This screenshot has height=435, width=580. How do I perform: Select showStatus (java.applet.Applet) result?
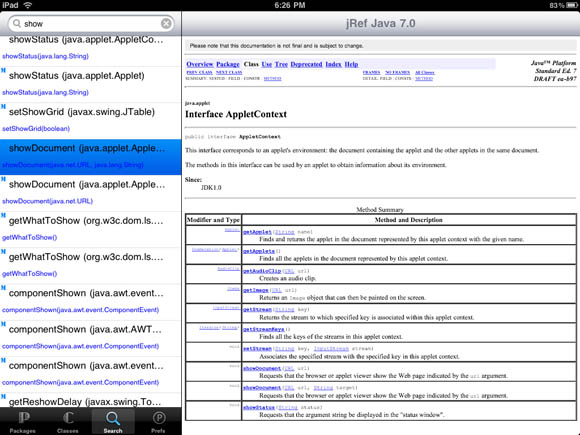tap(91, 85)
